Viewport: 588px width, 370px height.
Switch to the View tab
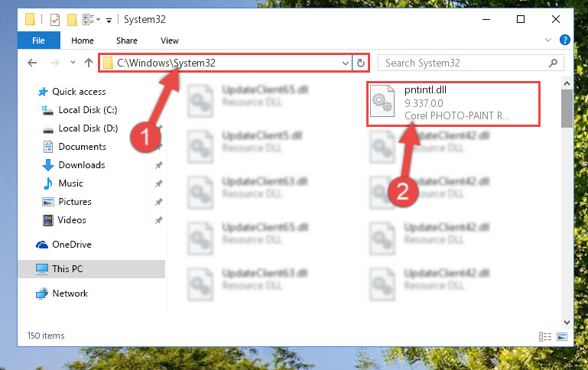tap(170, 41)
